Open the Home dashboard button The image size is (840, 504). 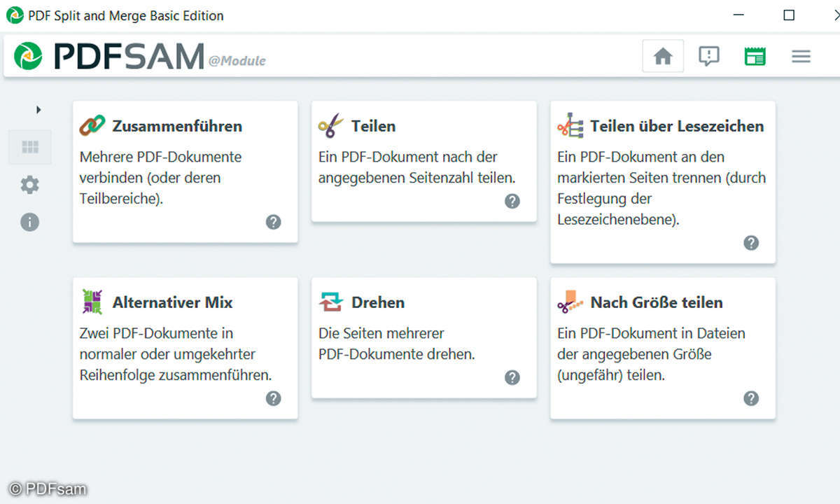point(663,57)
